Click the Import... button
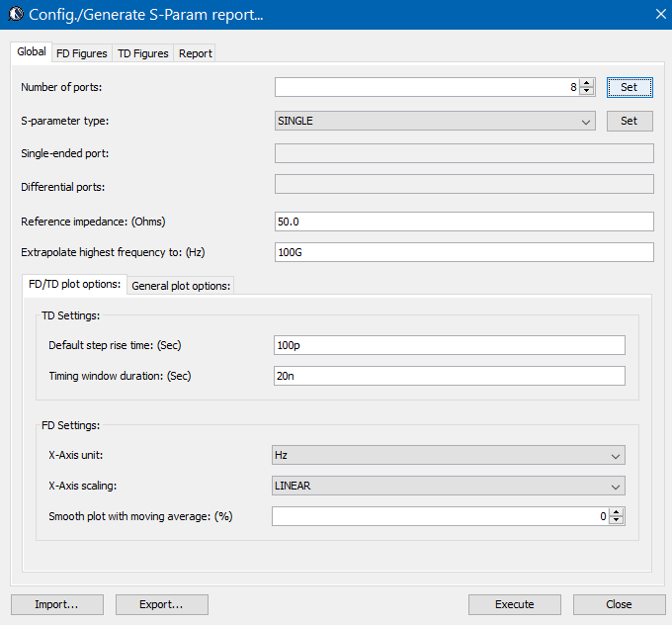The width and height of the screenshot is (672, 625). point(56,604)
